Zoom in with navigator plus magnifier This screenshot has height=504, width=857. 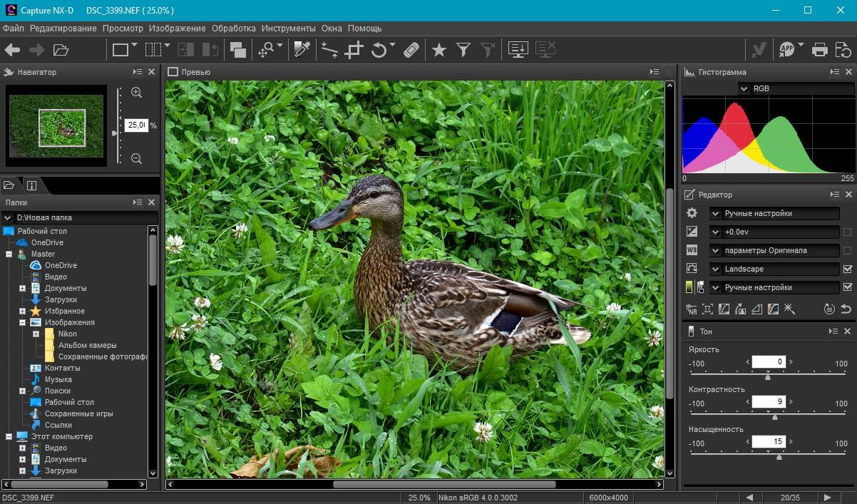[136, 93]
